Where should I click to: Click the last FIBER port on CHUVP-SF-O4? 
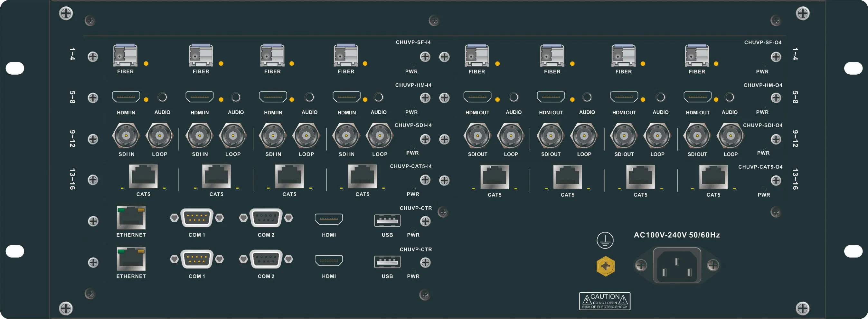(x=697, y=56)
